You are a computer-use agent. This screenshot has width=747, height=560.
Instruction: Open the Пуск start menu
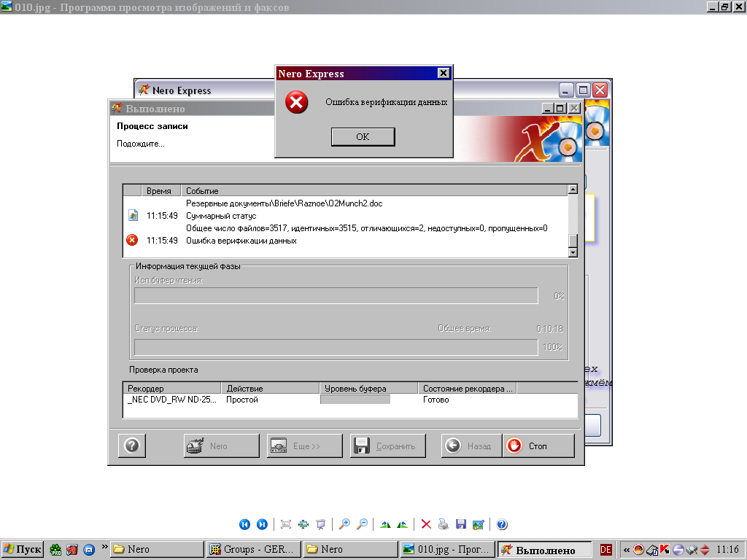(x=22, y=550)
